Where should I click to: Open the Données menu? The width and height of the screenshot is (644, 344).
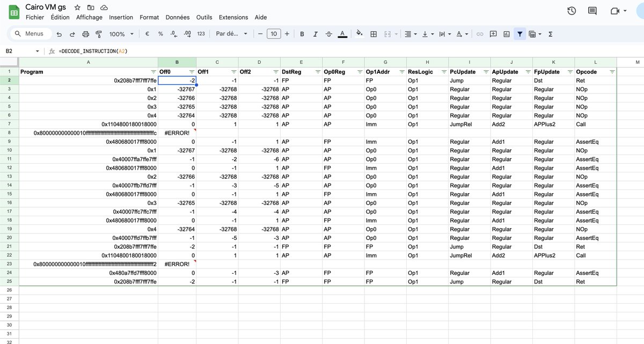(178, 17)
